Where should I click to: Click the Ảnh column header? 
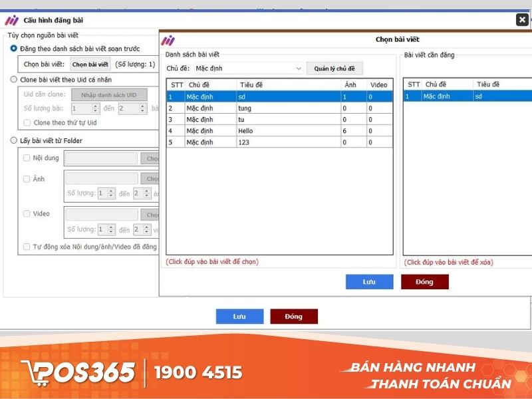coord(354,85)
